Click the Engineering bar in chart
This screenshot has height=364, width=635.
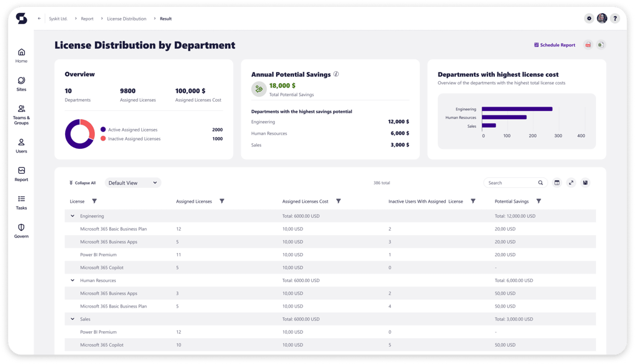(517, 109)
